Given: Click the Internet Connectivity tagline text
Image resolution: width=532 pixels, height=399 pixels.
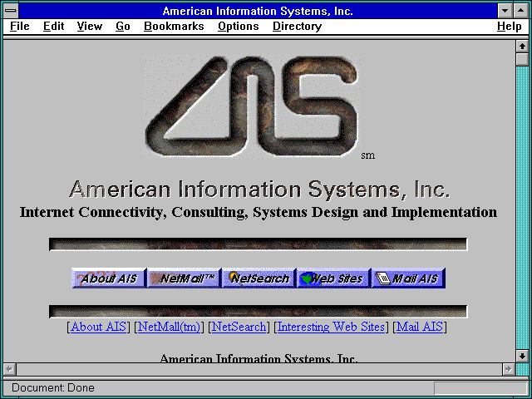Looking at the screenshot, I should [x=259, y=213].
